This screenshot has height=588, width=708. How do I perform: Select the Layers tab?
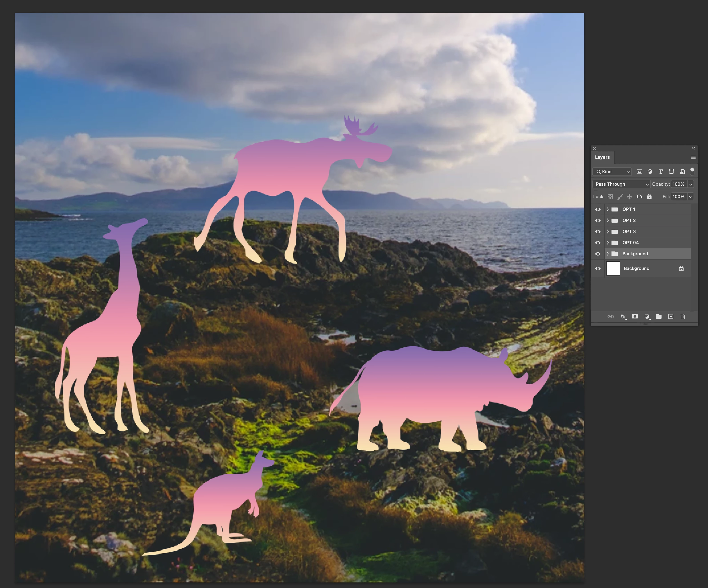pos(602,157)
